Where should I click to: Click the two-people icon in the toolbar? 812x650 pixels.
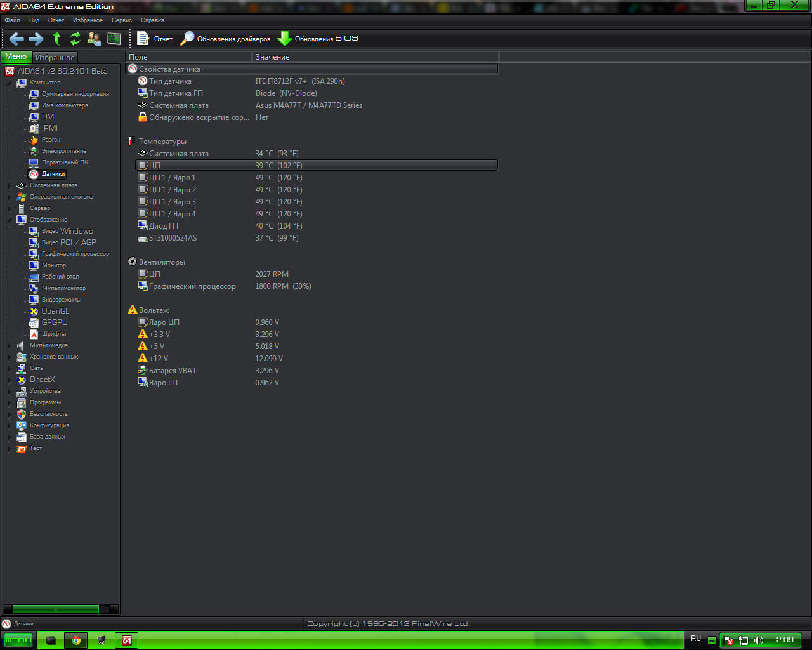click(x=95, y=39)
